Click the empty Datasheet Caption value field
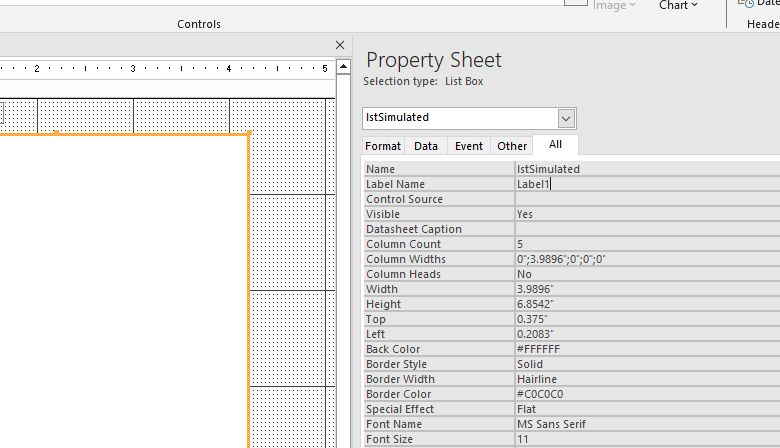780x448 pixels. (647, 229)
